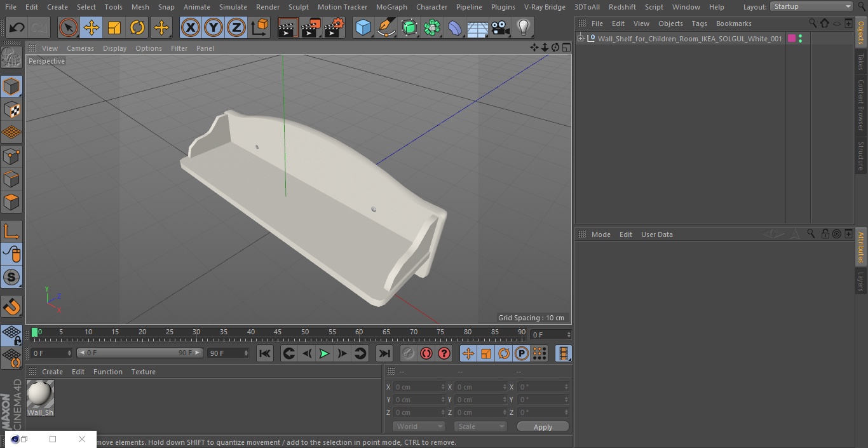The image size is (868, 448).
Task: Toggle Snap enable S icon
Action: (x=11, y=277)
